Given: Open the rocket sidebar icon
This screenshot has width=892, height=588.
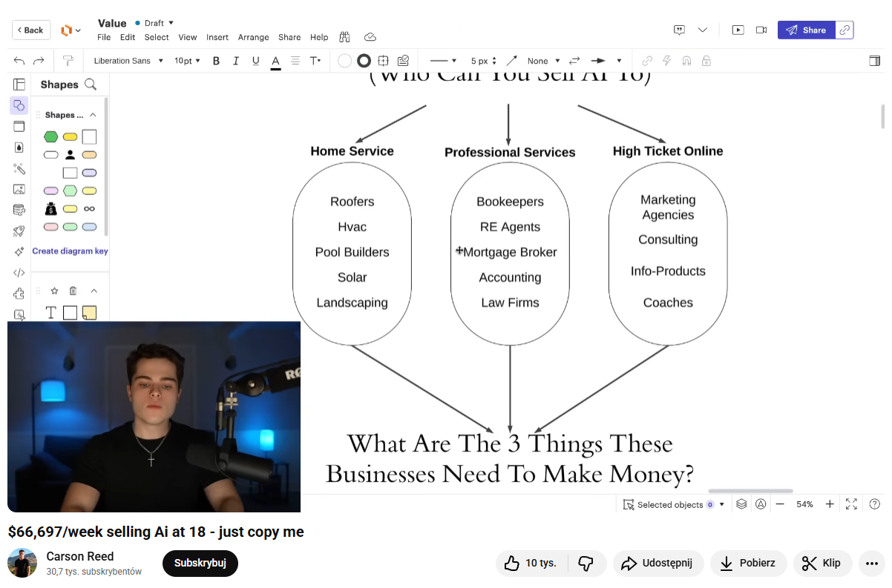Looking at the screenshot, I should 19,231.
